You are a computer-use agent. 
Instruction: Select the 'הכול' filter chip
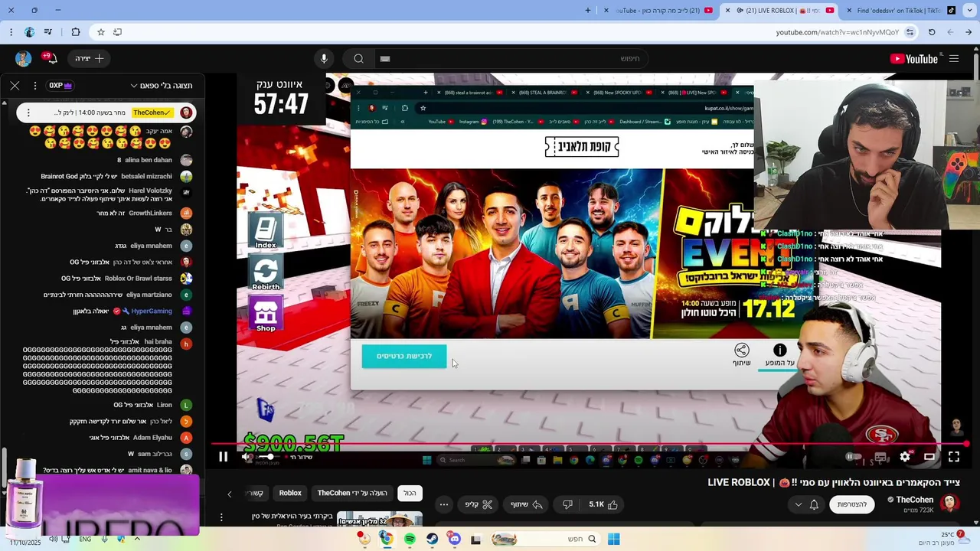pyautogui.click(x=410, y=493)
